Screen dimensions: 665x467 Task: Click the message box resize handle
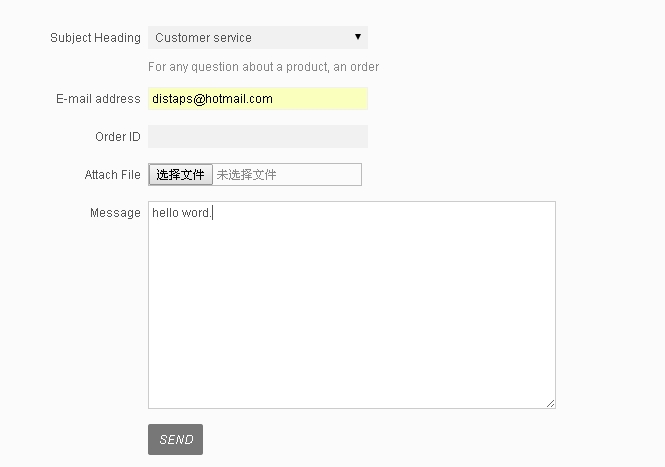[x=550, y=403]
